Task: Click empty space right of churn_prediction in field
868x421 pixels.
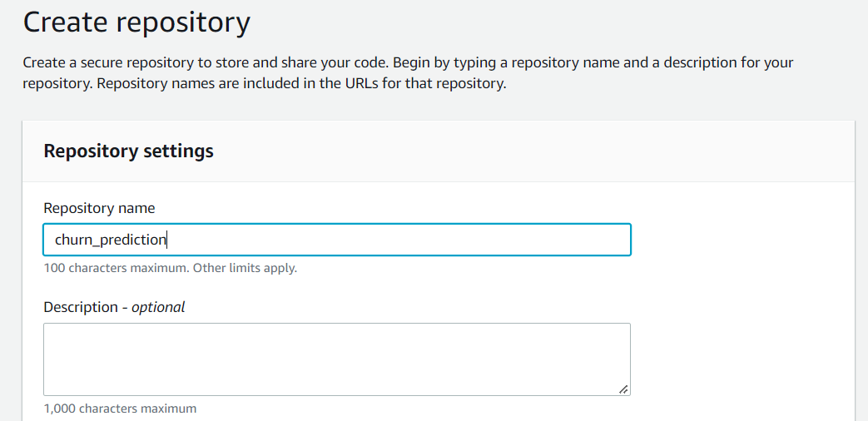Action: tap(399, 240)
